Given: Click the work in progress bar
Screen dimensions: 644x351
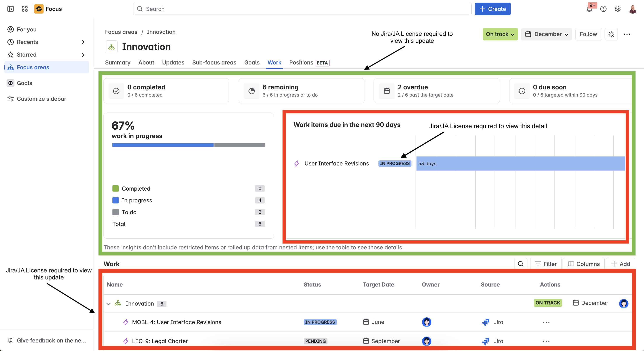Looking at the screenshot, I should (163, 145).
